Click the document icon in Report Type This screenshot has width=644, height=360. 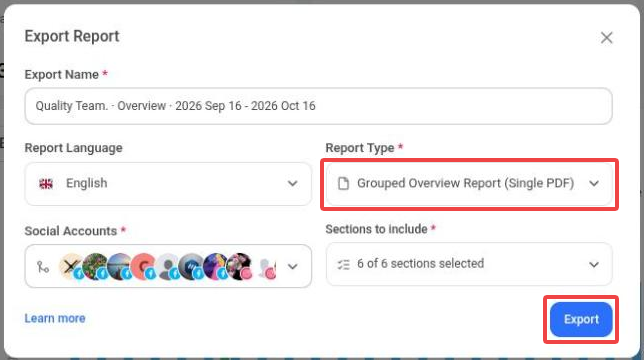[x=343, y=183]
